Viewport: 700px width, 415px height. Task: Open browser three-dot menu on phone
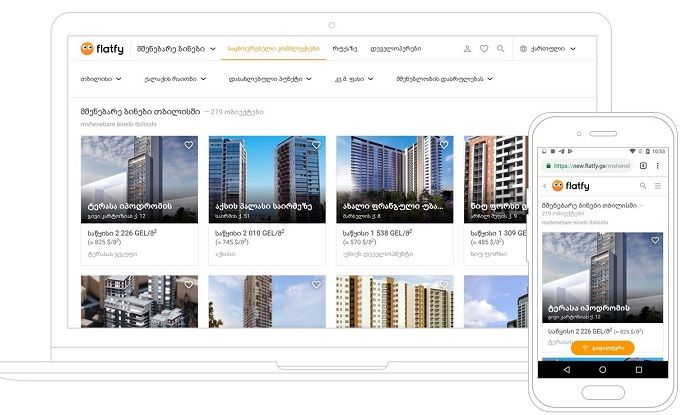coord(659,165)
